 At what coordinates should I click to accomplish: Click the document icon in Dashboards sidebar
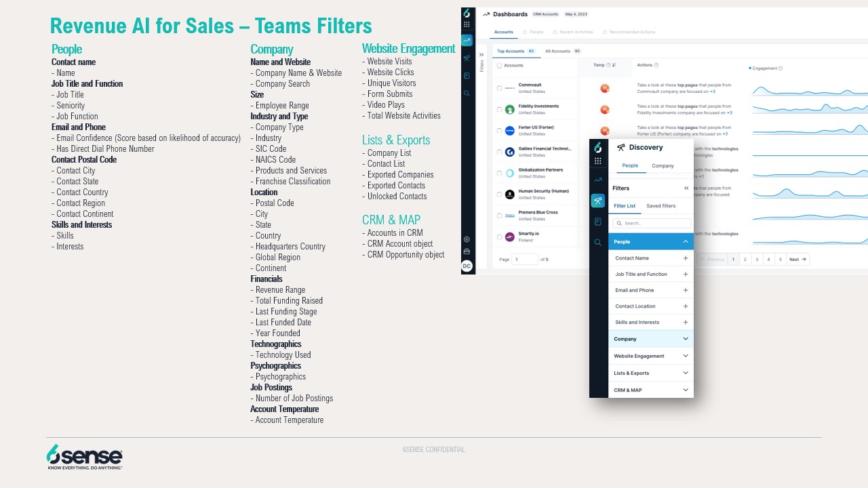pyautogui.click(x=467, y=75)
